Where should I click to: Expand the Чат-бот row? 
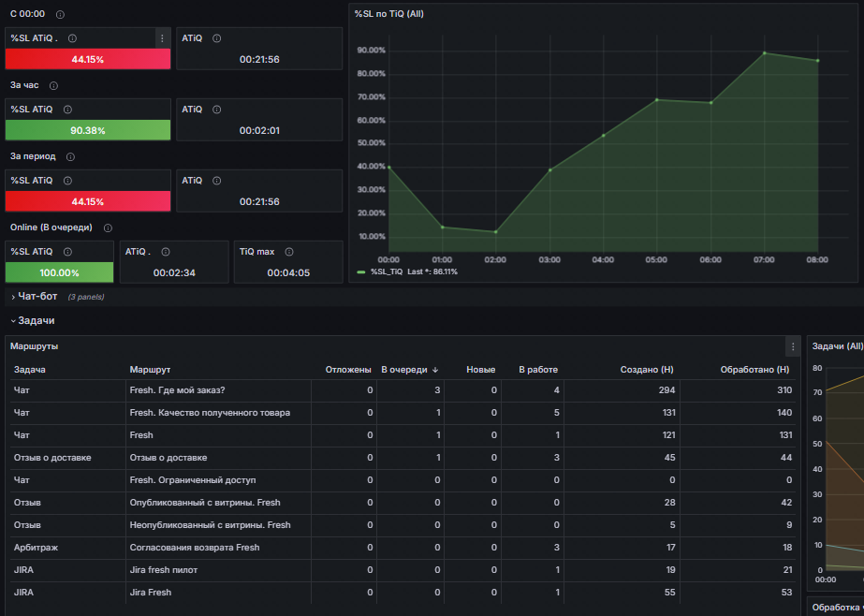[34, 297]
